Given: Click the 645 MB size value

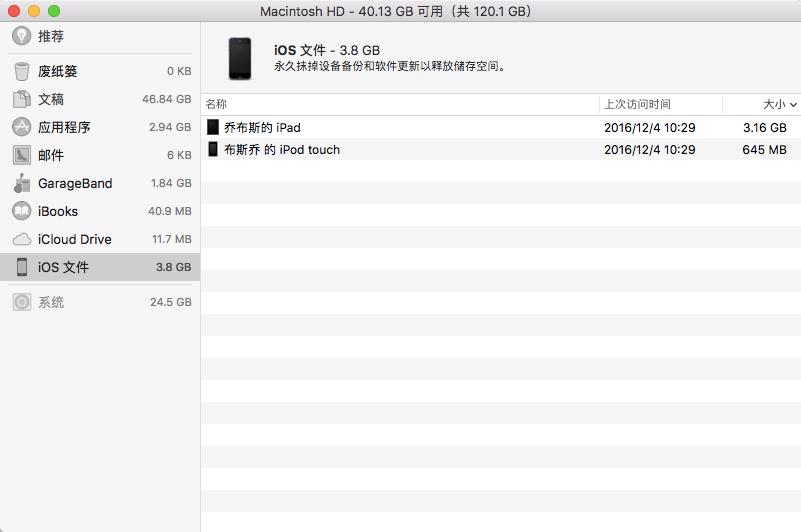Looking at the screenshot, I should pyautogui.click(x=764, y=149).
